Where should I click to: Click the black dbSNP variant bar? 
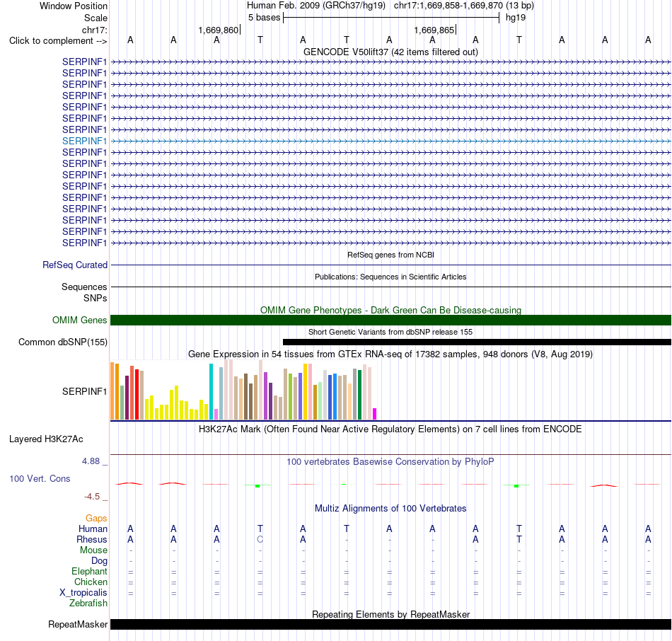click(477, 342)
